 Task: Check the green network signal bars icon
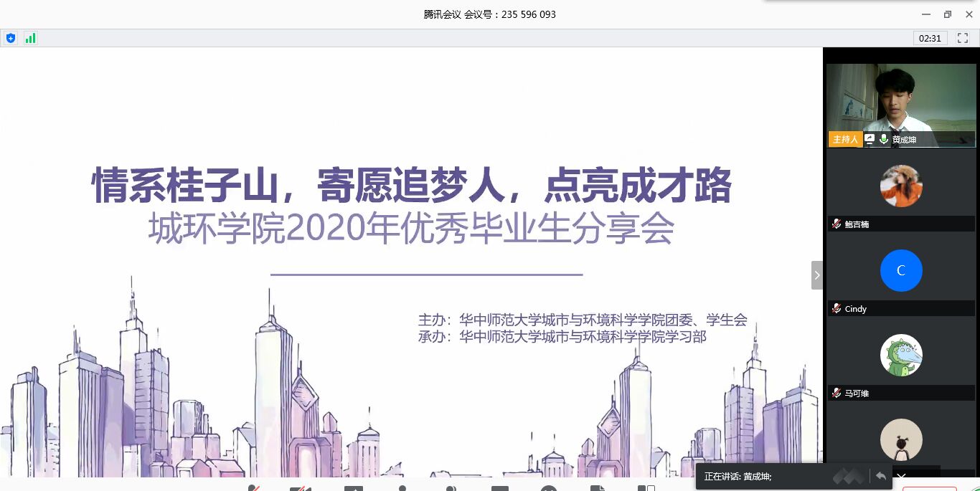30,38
